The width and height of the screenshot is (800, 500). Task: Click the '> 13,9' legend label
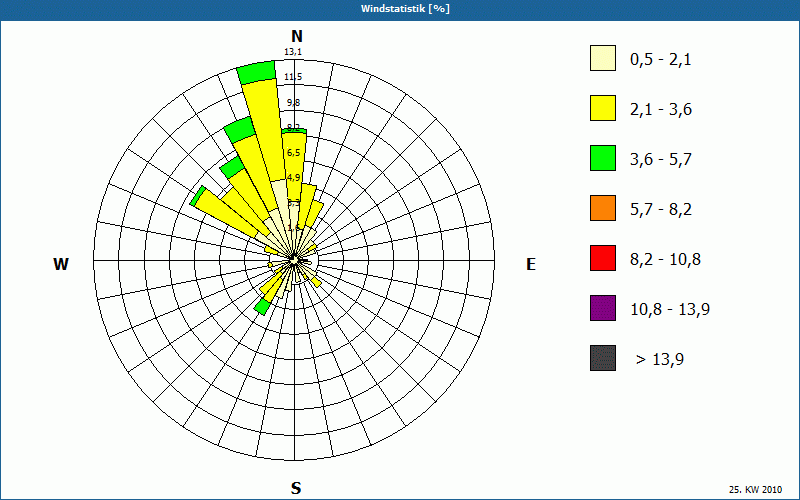pos(660,360)
